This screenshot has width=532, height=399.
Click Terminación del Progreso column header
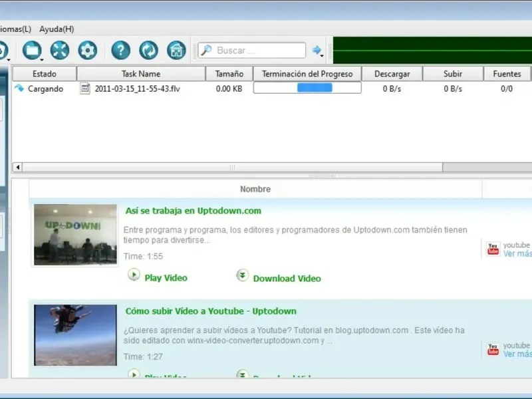pyautogui.click(x=307, y=74)
